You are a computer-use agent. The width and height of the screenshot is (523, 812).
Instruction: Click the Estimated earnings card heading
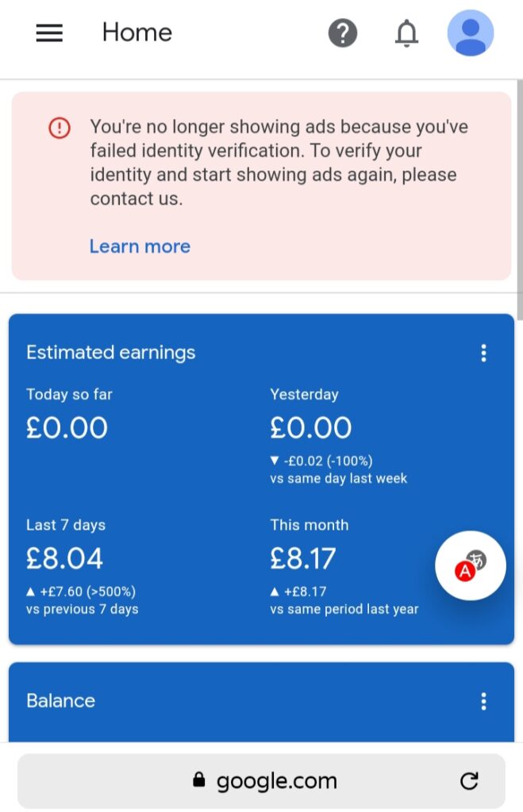pyautogui.click(x=111, y=353)
